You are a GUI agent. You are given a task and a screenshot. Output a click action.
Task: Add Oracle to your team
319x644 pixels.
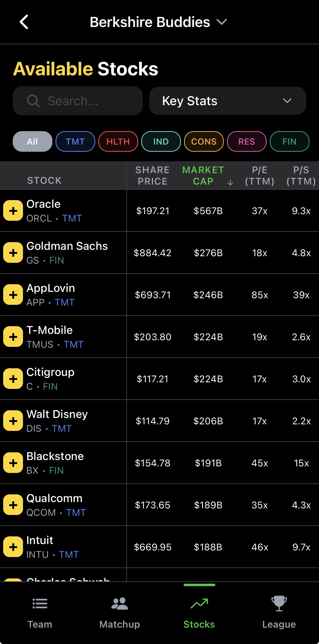point(13,211)
